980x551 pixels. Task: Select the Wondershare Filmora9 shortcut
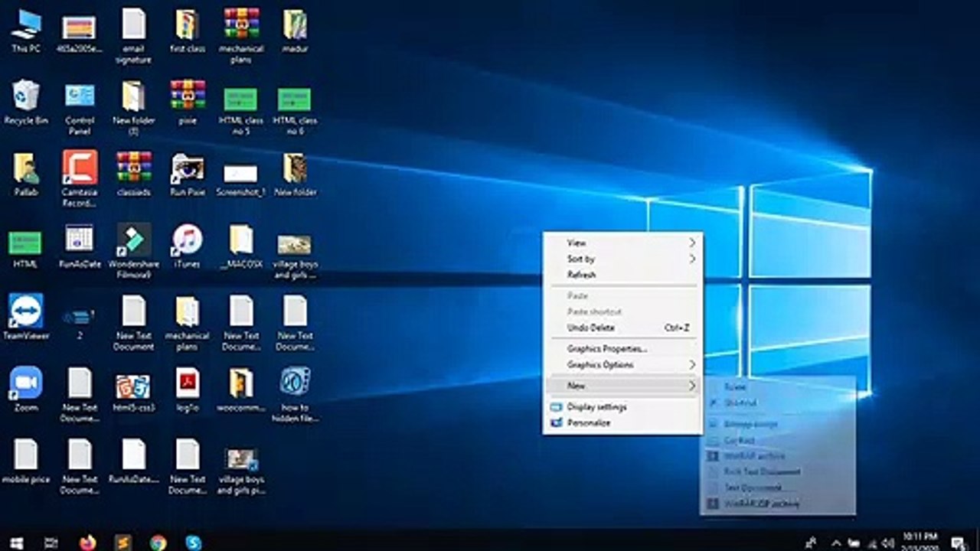tap(134, 251)
